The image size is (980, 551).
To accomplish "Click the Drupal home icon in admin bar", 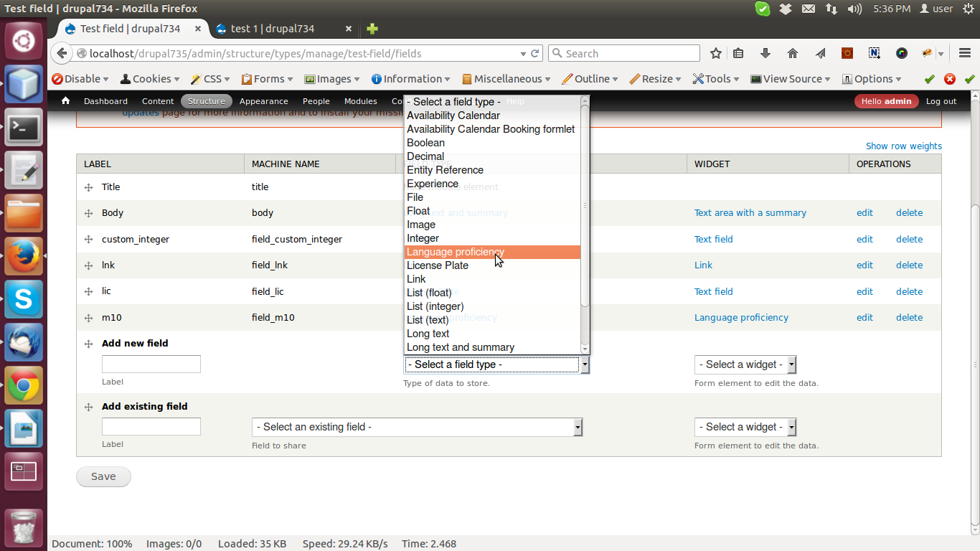I will click(65, 101).
